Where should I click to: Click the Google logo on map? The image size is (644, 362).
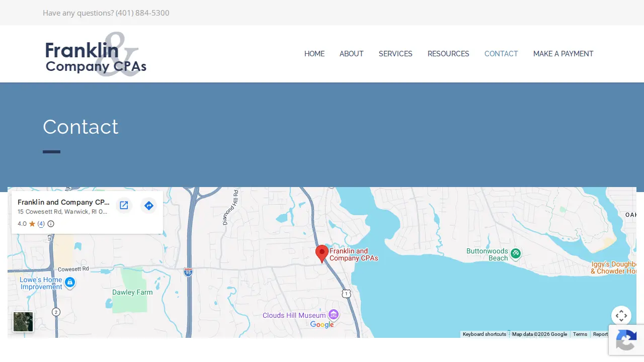click(322, 325)
